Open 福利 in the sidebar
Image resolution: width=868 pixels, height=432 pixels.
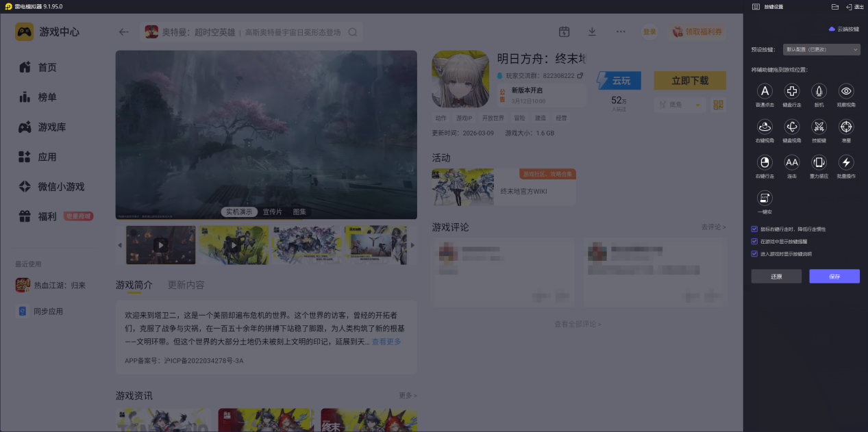[x=47, y=216]
